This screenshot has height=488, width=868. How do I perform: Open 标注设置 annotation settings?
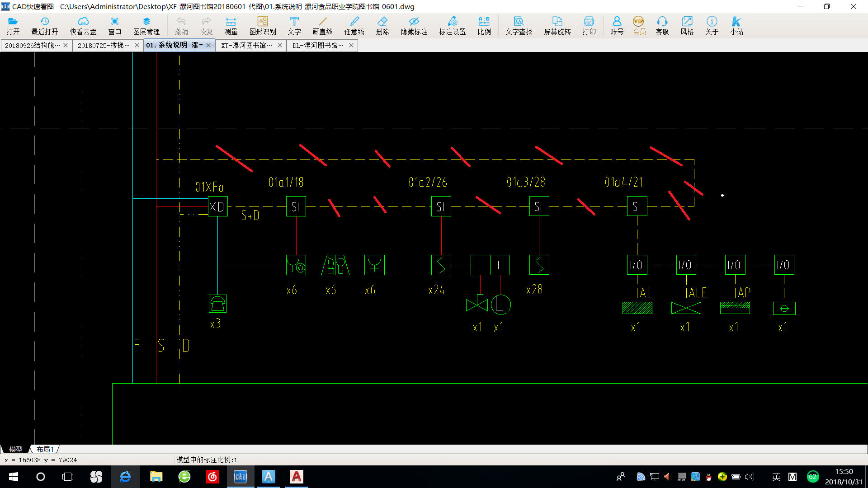[453, 26]
